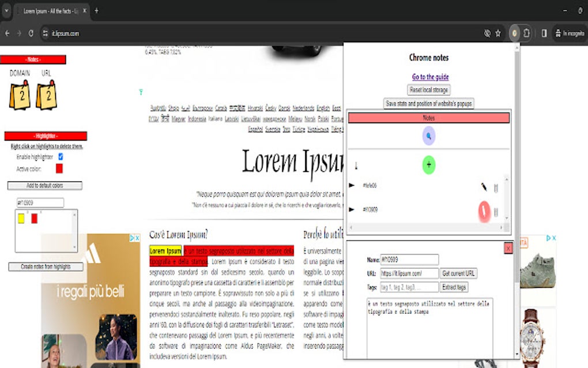Select Italiano from the language list
588x368 pixels.
pos(216,118)
